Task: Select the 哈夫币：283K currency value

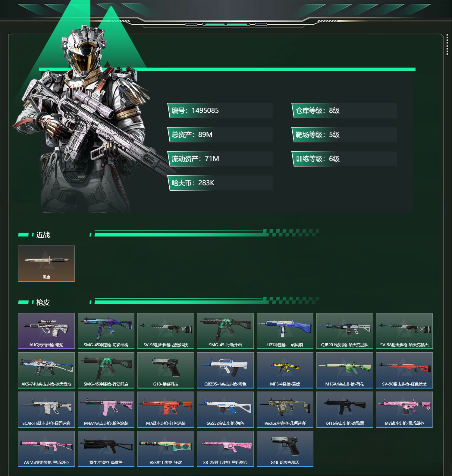Action: (x=220, y=183)
